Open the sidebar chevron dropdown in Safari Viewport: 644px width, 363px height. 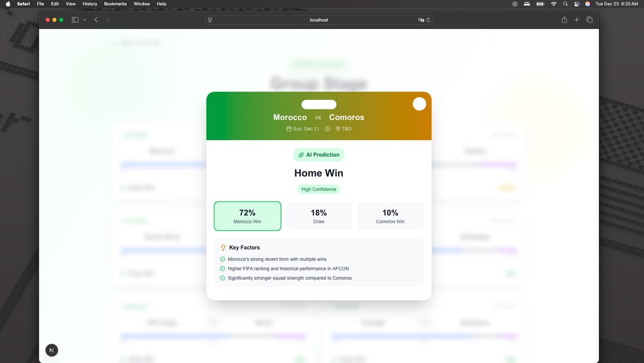(x=84, y=19)
